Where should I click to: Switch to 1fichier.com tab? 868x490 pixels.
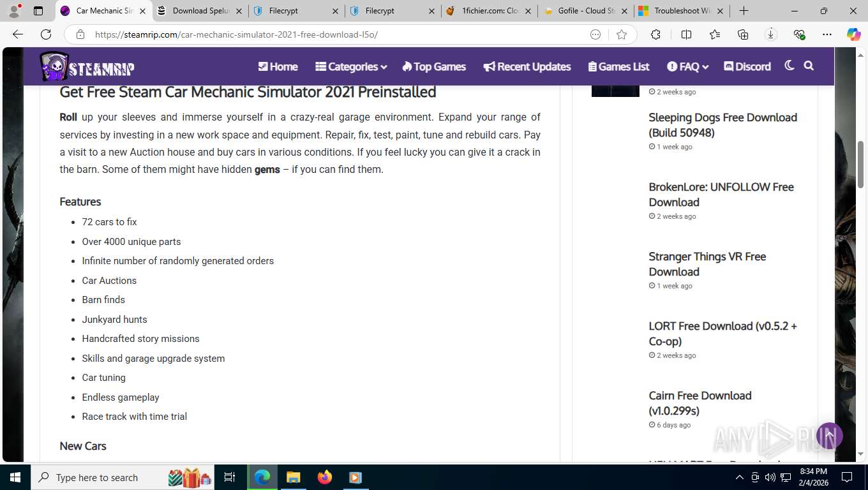[x=490, y=11]
